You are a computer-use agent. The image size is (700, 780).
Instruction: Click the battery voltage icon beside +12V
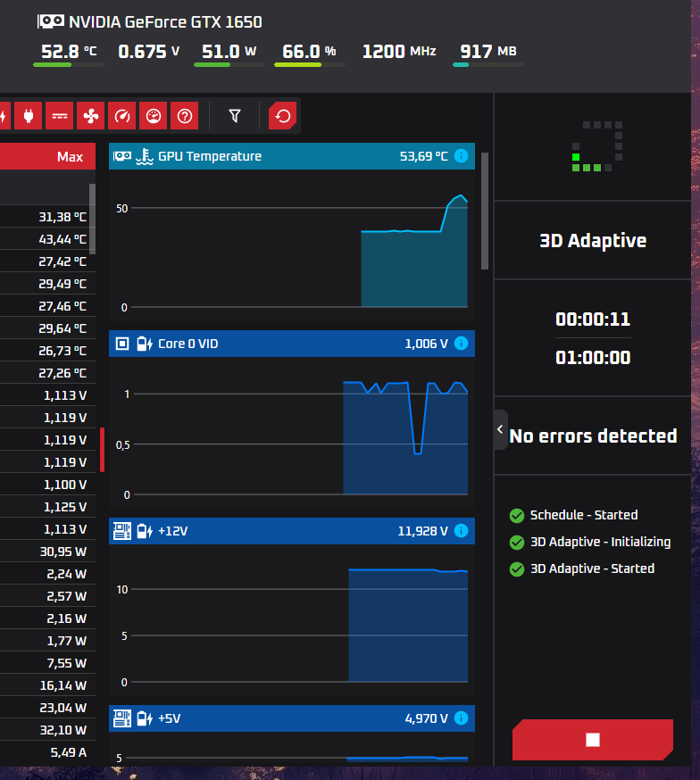tap(145, 531)
